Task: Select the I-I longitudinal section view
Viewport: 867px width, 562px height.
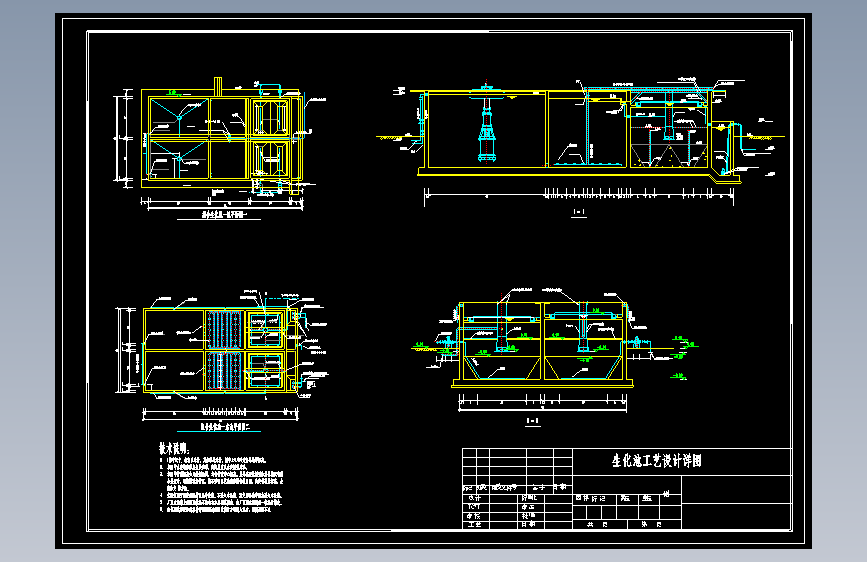Action: coord(581,142)
